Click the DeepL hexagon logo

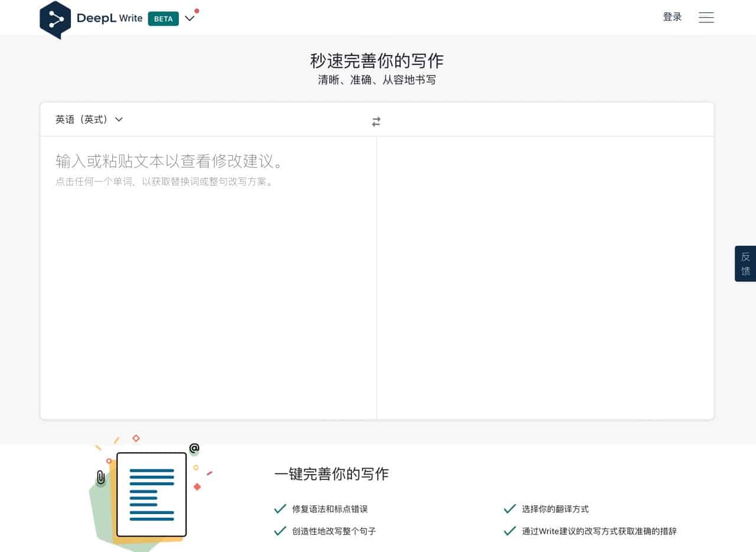56,19
